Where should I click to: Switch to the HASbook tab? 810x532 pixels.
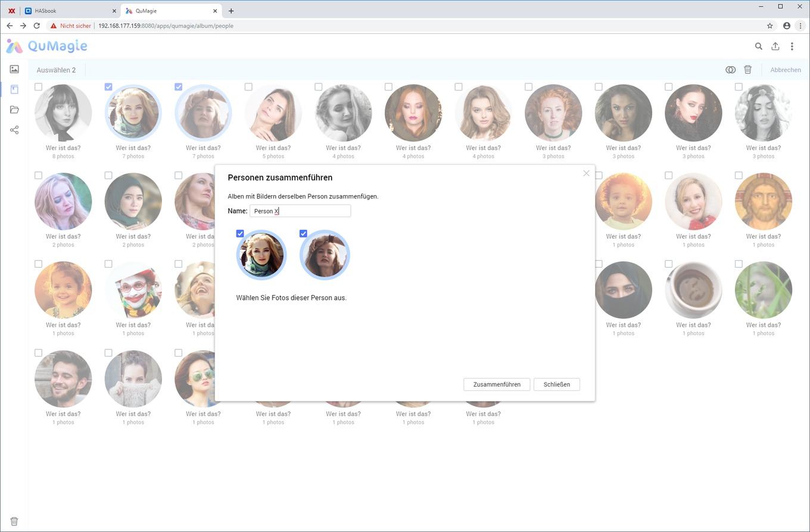[70, 11]
